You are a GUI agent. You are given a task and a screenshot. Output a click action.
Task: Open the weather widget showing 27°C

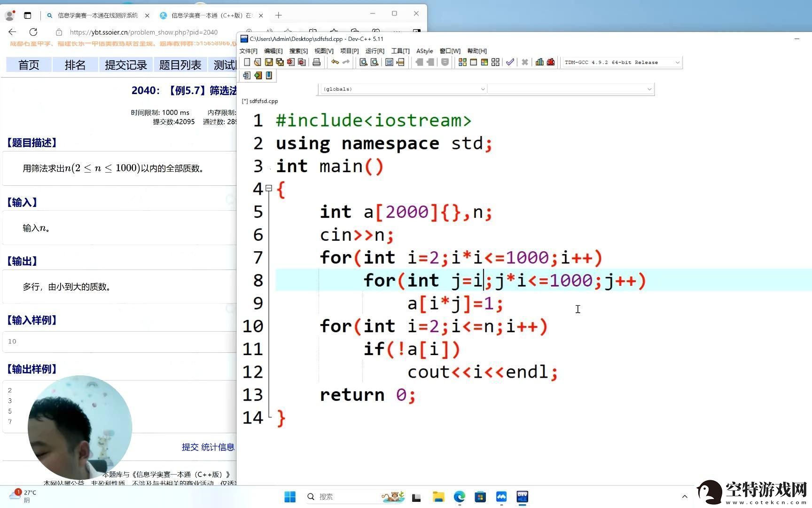coord(23,496)
